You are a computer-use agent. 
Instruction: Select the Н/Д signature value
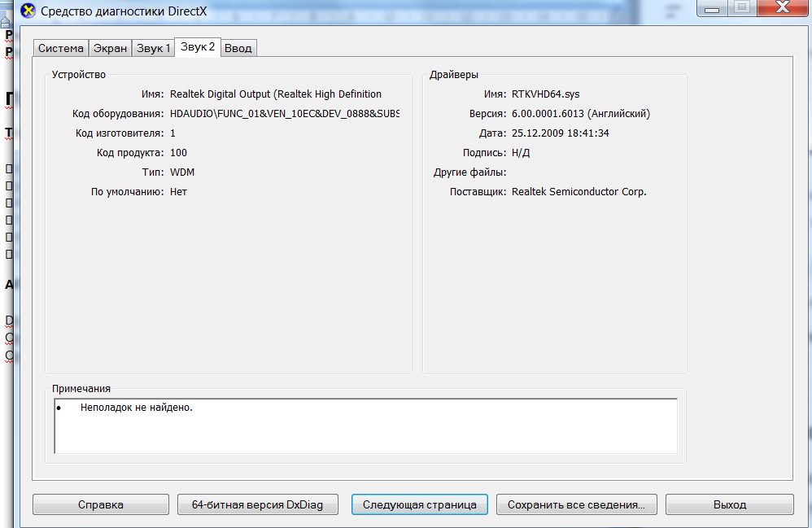[x=521, y=153]
